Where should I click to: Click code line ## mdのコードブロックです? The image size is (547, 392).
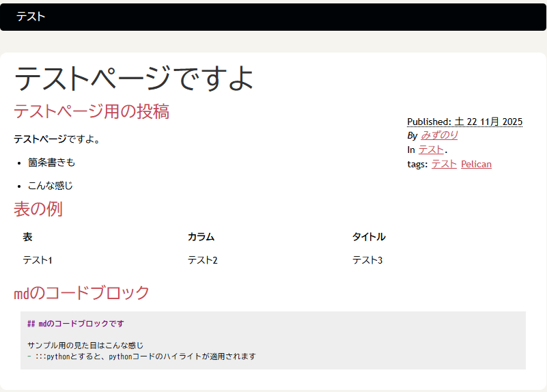coord(76,324)
